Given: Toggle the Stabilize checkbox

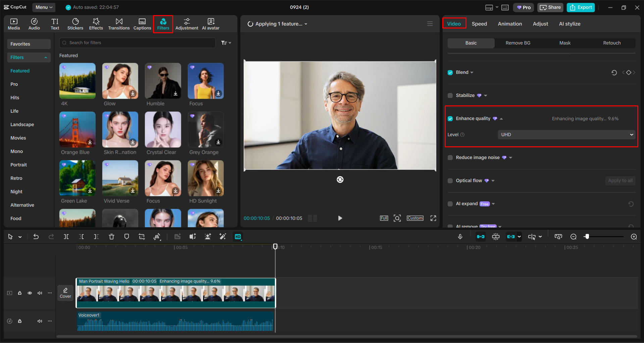Looking at the screenshot, I should click(450, 95).
